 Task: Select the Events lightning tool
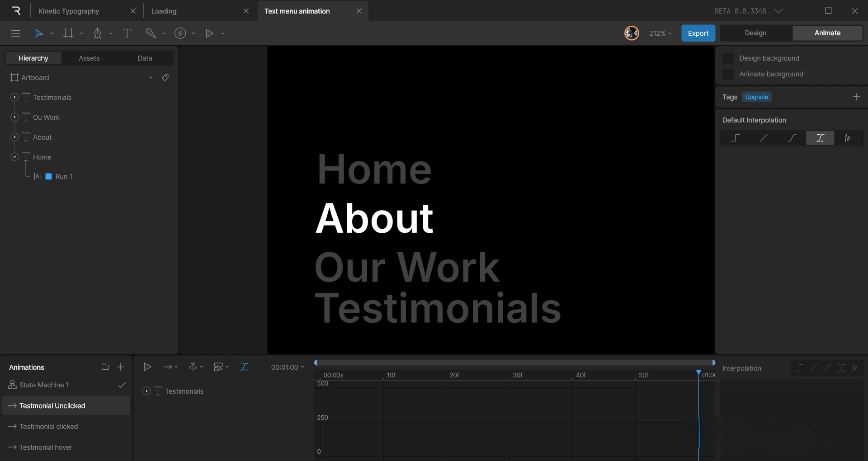(180, 33)
